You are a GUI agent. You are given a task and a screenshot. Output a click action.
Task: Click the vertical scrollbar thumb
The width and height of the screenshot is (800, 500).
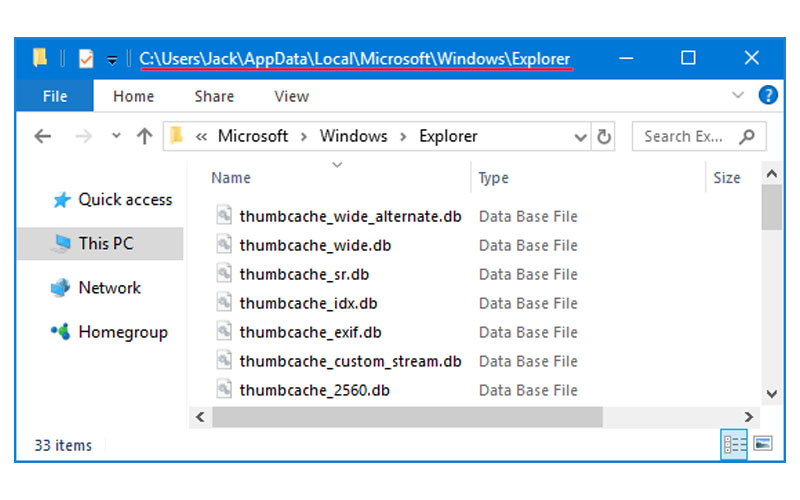771,208
